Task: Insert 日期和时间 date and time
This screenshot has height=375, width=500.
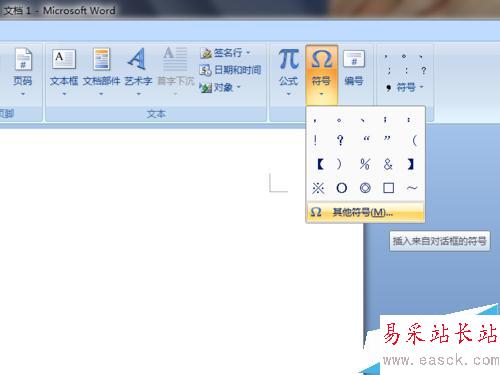Action: [230, 70]
